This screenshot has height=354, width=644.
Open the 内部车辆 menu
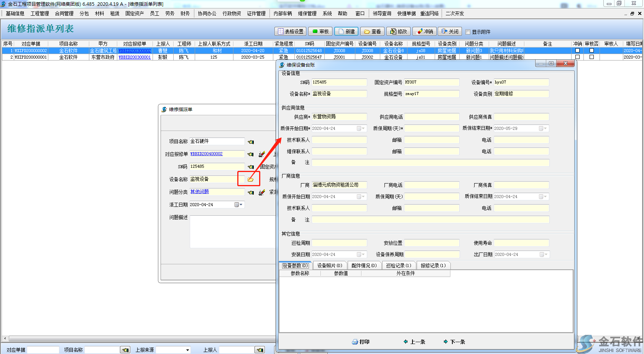[283, 13]
